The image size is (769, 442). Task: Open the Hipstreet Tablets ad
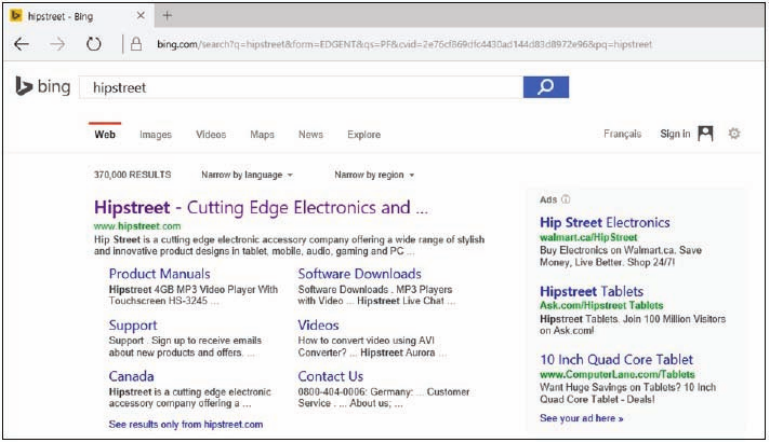[591, 291]
